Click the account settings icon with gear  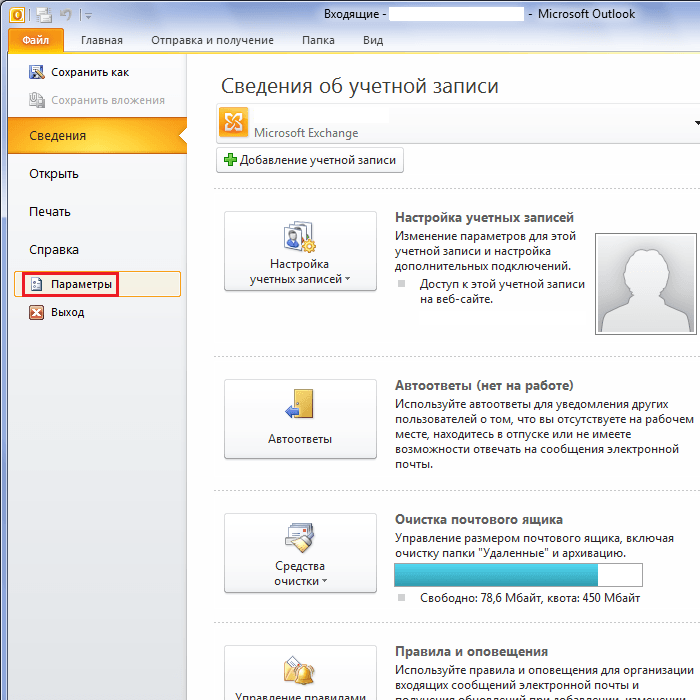click(300, 237)
